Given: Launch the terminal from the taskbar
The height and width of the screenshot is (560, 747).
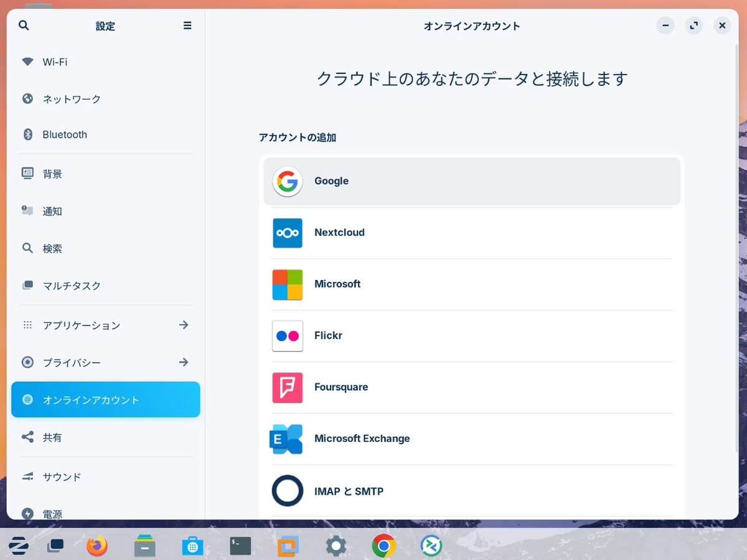Looking at the screenshot, I should 240,546.
